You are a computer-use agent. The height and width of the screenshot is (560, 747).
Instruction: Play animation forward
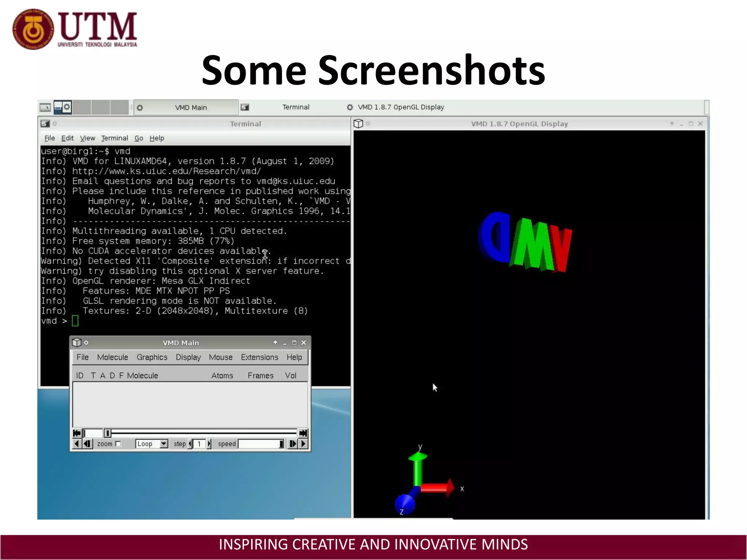click(x=303, y=444)
